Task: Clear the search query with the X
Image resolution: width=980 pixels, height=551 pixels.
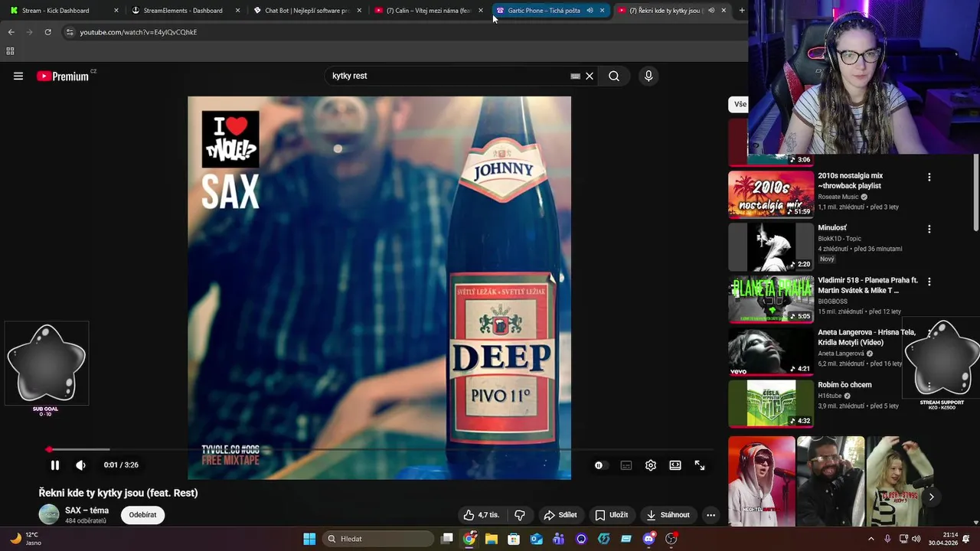Action: [590, 76]
